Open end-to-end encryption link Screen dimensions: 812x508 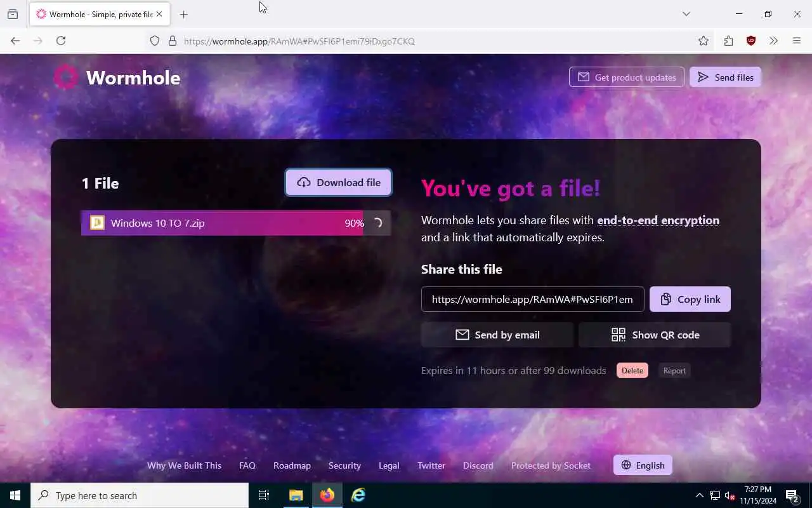(x=658, y=220)
